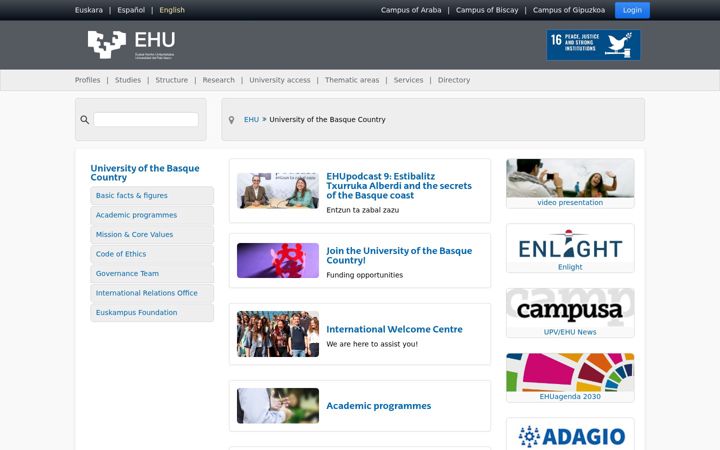Select the English language link
This screenshot has width=720, height=450.
click(x=172, y=10)
